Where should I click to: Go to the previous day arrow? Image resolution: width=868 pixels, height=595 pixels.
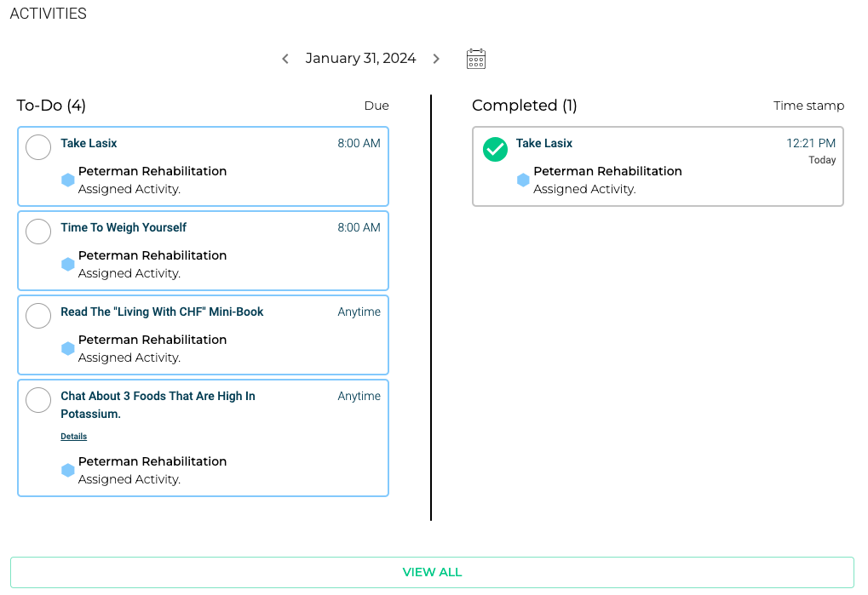(285, 59)
